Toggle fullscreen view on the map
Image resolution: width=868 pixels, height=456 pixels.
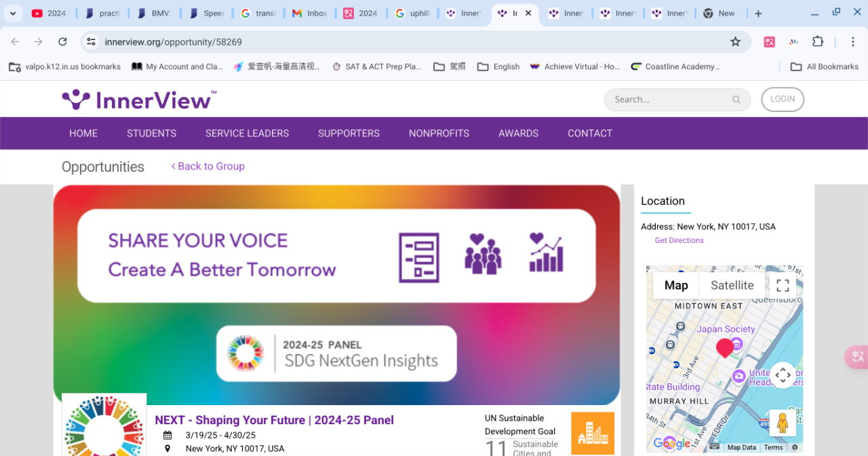coord(783,286)
